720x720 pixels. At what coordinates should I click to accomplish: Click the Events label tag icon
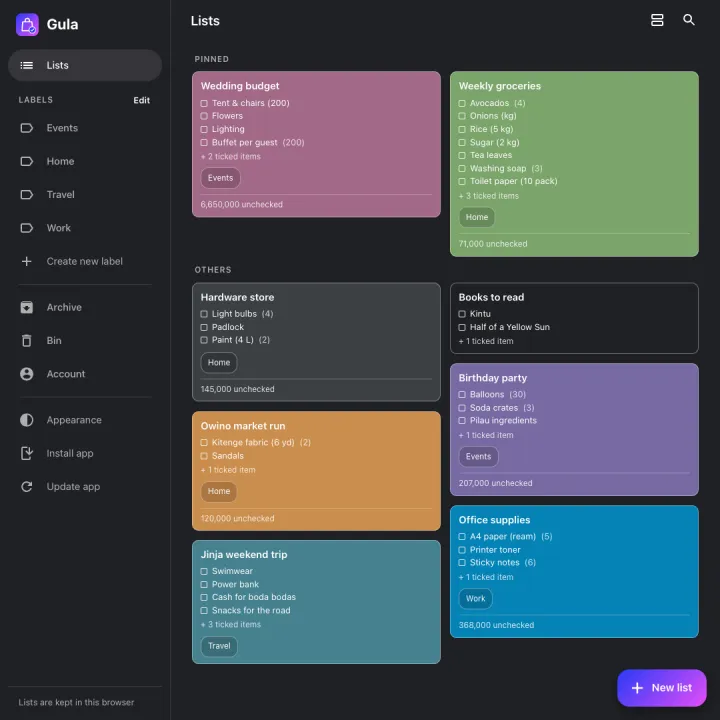point(27,128)
